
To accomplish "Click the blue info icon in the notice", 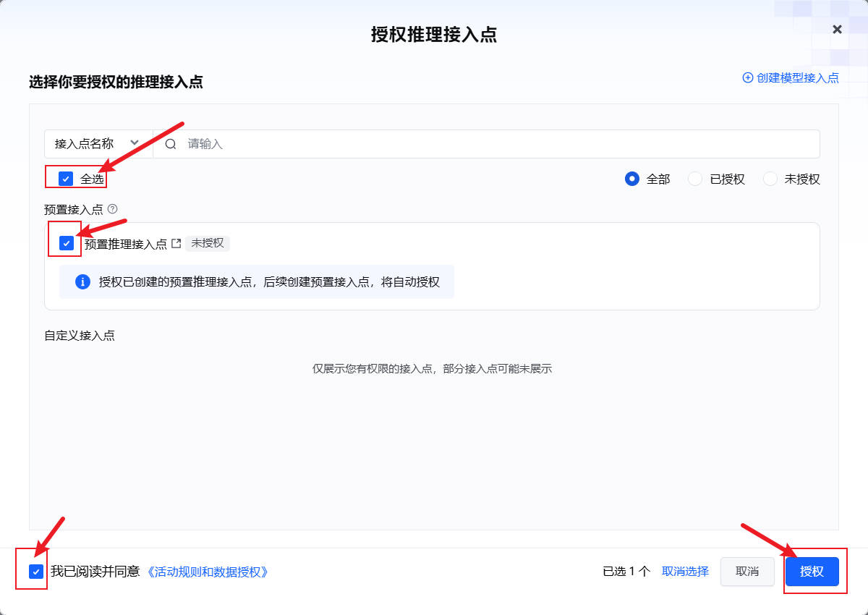I will 83,281.
